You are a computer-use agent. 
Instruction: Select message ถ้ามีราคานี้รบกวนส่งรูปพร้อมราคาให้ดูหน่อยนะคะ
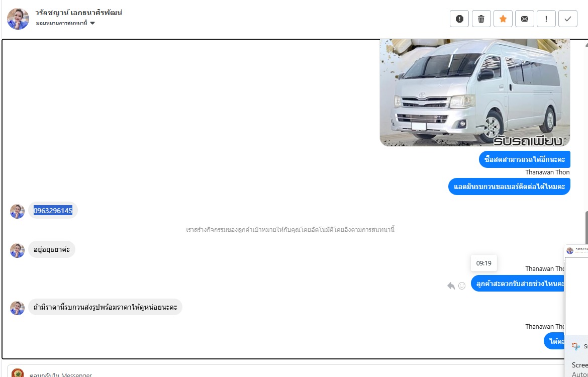[106, 307]
